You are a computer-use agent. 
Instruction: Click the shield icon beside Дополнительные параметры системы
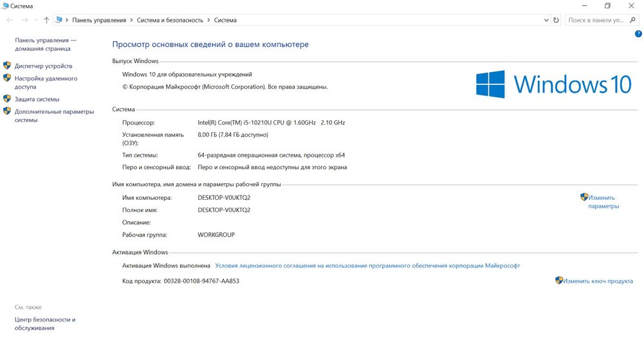[x=7, y=111]
